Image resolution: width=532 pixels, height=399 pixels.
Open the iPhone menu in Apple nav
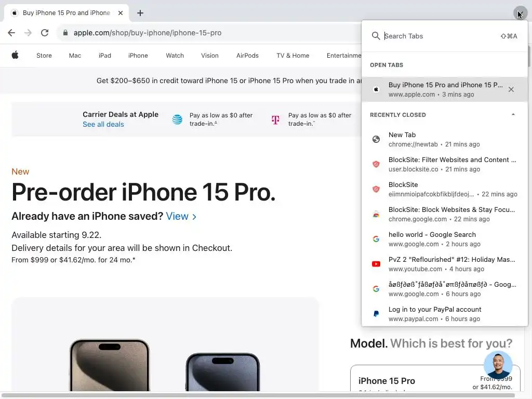click(138, 55)
